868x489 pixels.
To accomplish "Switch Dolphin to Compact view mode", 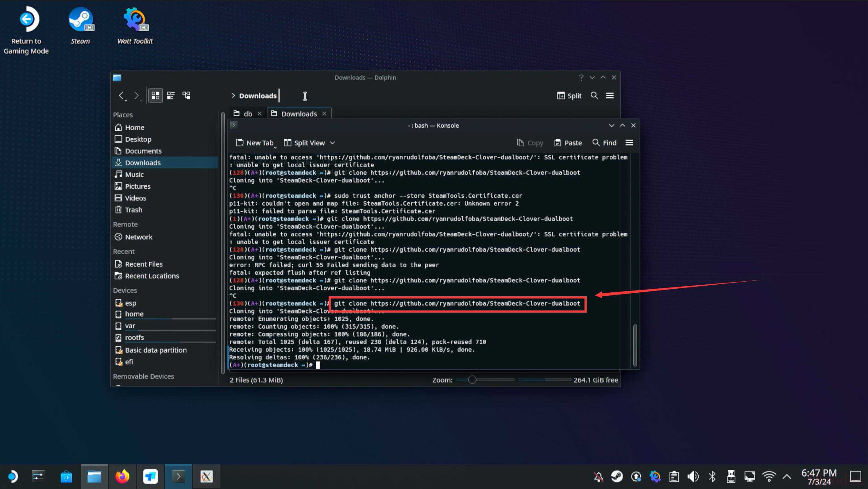I will (x=171, y=96).
